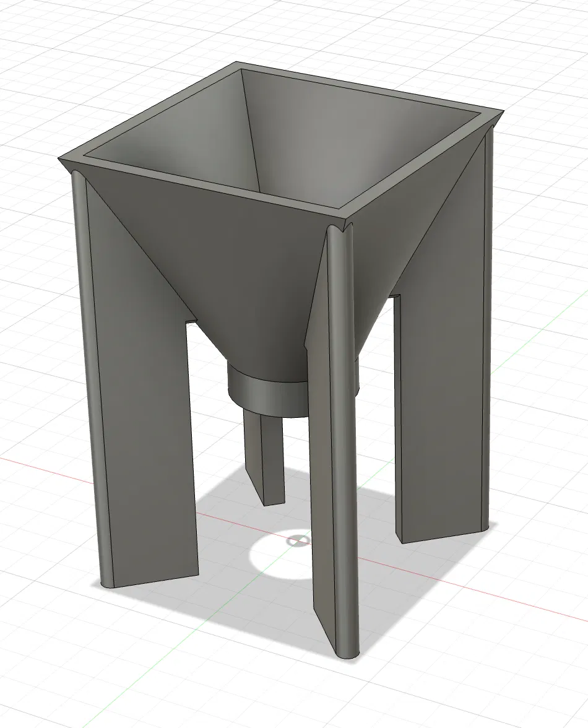The width and height of the screenshot is (588, 728).
Task: Select the small rear leg under the spout
Action: (x=263, y=457)
